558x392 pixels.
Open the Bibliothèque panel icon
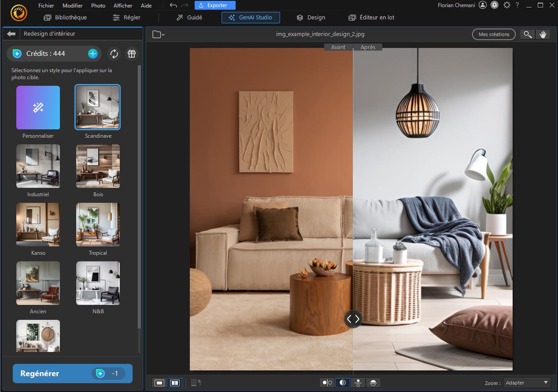(65, 17)
